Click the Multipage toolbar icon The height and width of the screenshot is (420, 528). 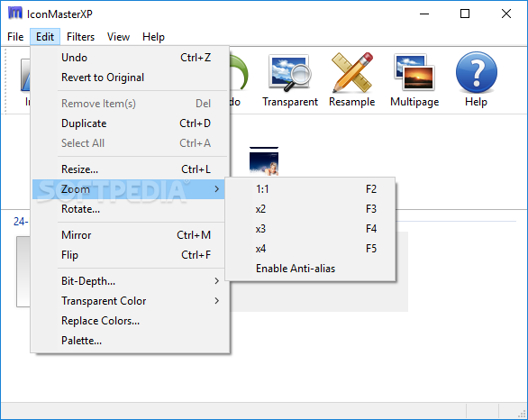coord(414,80)
